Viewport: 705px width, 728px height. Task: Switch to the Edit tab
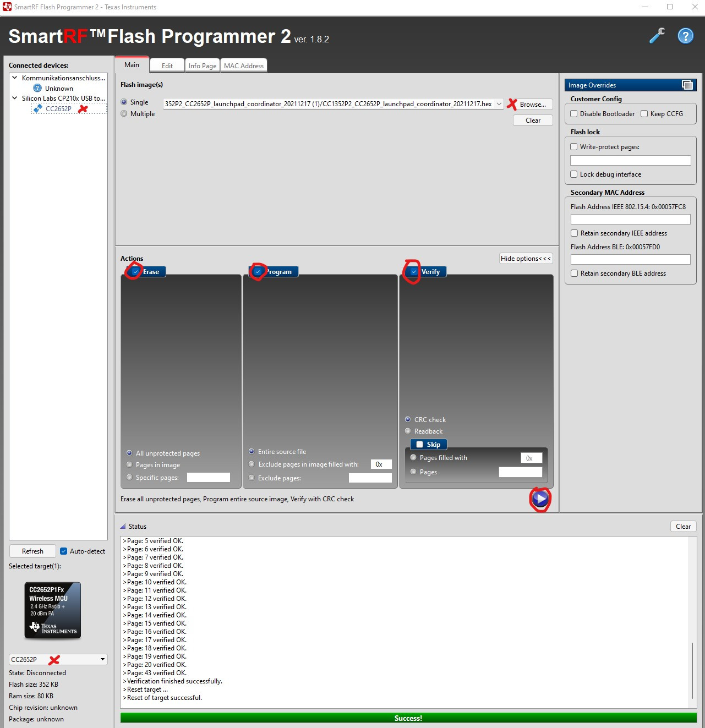tap(167, 66)
